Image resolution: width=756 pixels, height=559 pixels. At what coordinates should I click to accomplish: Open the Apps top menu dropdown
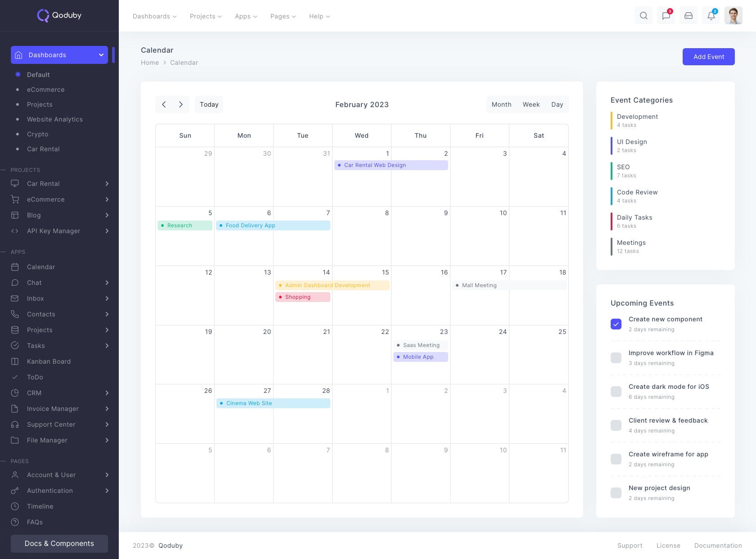point(246,16)
